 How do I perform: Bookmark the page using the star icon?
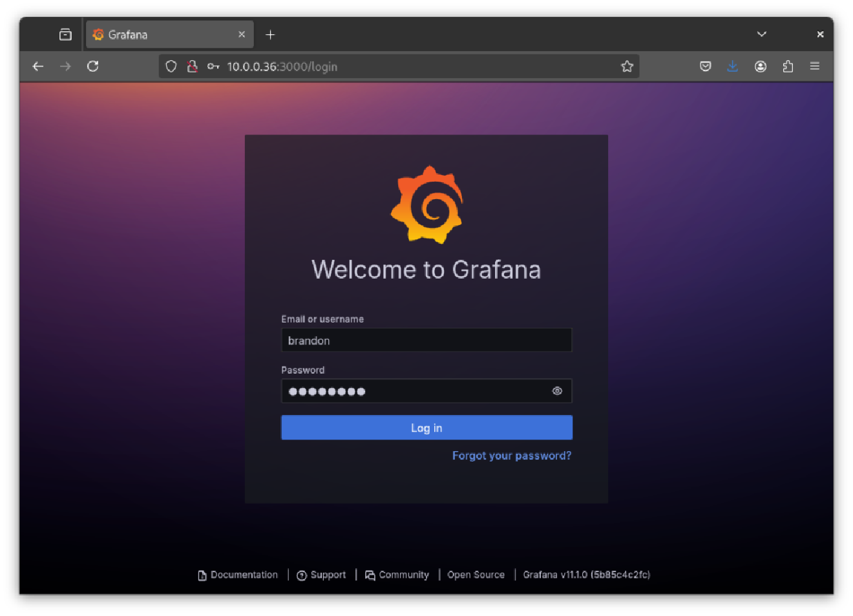click(627, 66)
